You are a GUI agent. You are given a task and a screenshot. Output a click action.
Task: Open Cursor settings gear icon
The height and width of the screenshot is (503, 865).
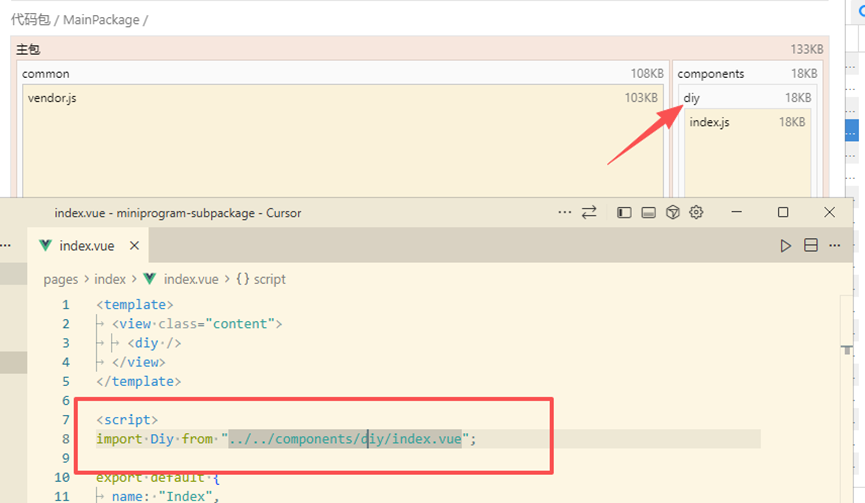click(x=697, y=212)
